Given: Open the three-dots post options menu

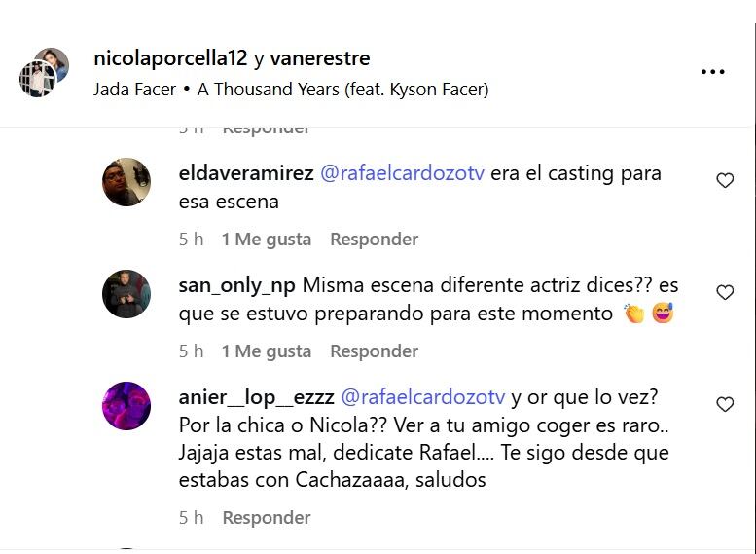Looking at the screenshot, I should tap(712, 72).
